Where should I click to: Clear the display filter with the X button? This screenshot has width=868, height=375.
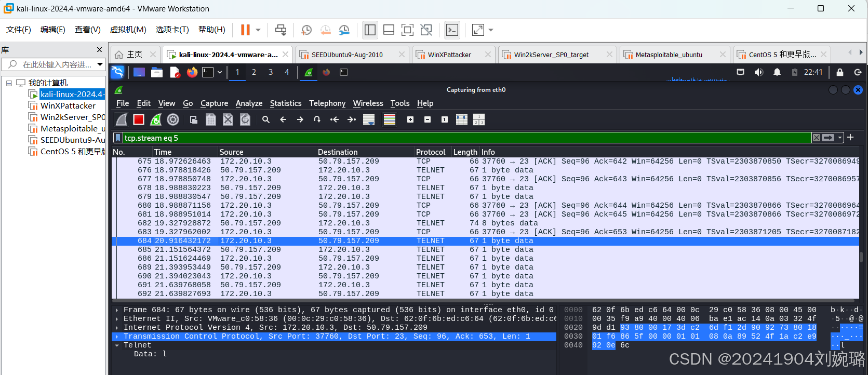(817, 138)
